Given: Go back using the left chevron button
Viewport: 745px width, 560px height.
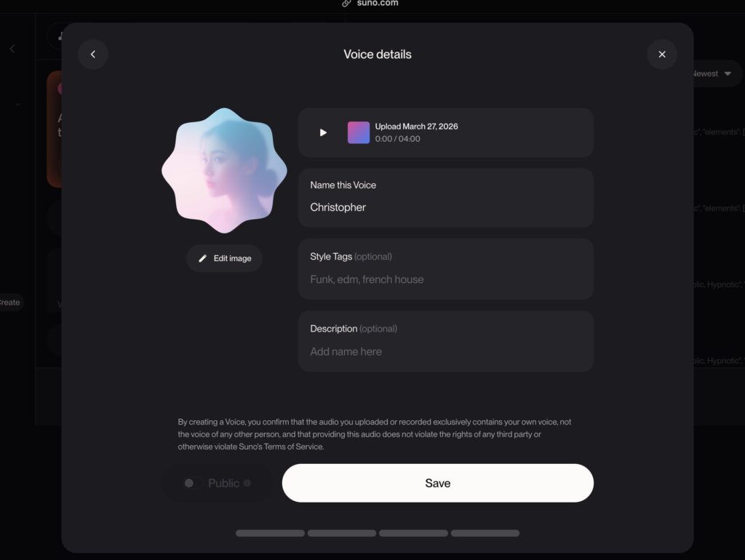Looking at the screenshot, I should coord(93,54).
